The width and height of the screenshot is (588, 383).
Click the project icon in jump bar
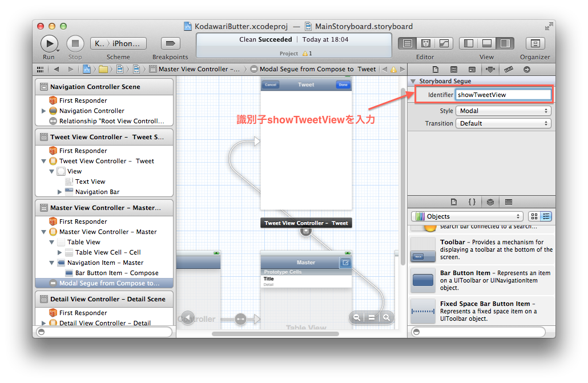pyautogui.click(x=87, y=69)
